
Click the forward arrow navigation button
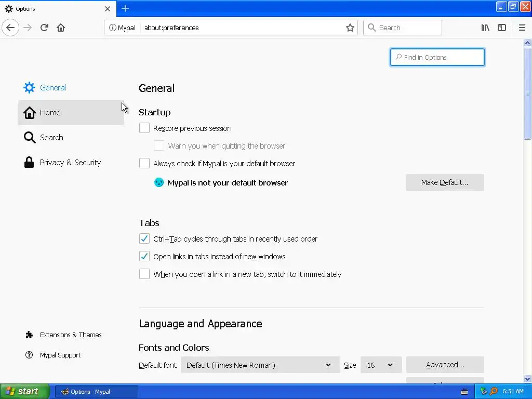coord(28,28)
